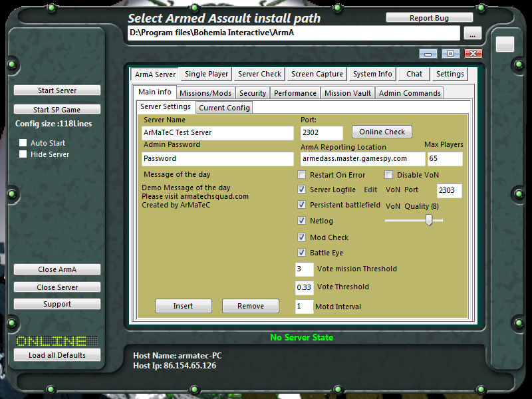Uncheck Persistent battlefield
Screen dimensions: 532x399
301,205
